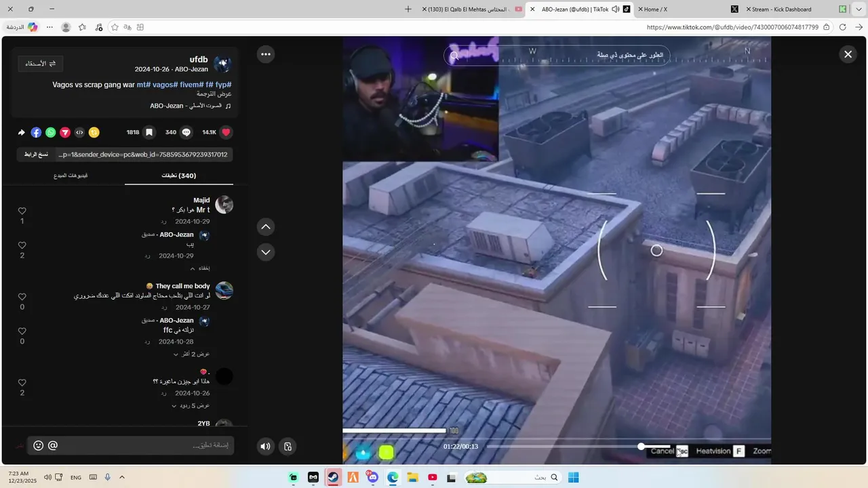The height and width of the screenshot is (488, 868).
Task: Open the #fivem hashtag
Action: pyautogui.click(x=192, y=85)
